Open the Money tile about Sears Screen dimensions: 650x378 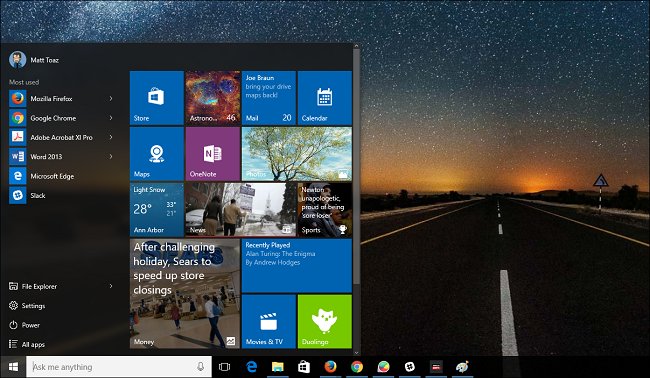coord(185,293)
